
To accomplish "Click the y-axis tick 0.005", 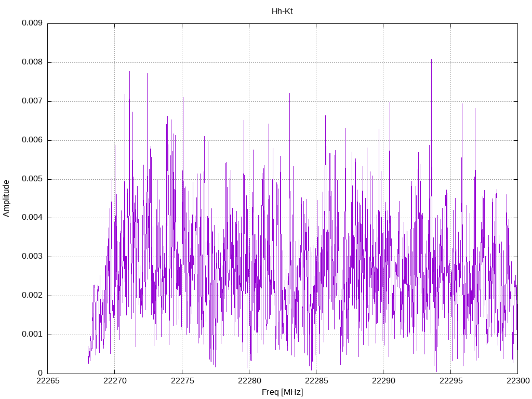I will point(32,179).
